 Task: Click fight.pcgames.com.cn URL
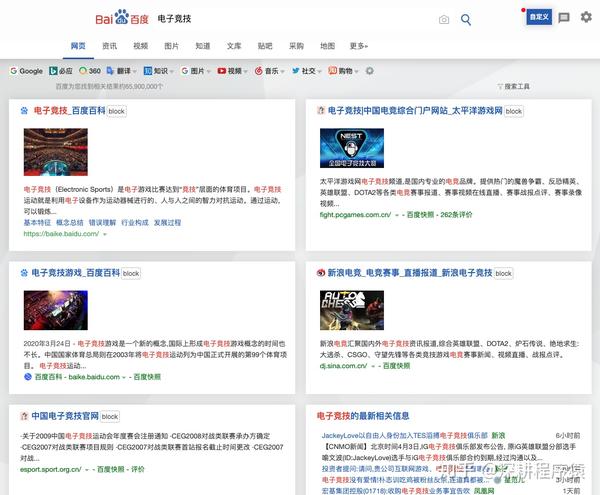355,215
